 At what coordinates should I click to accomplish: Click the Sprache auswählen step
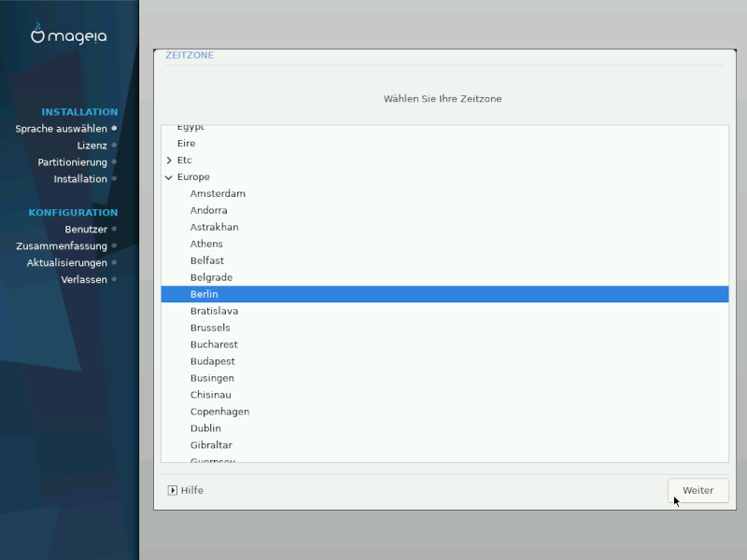pyautogui.click(x=61, y=129)
